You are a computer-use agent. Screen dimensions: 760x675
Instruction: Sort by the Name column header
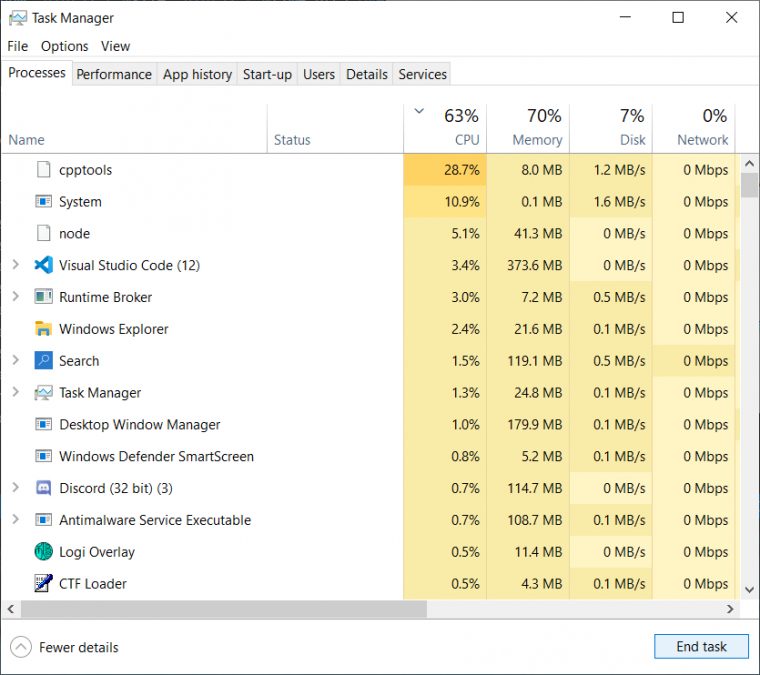[x=134, y=129]
